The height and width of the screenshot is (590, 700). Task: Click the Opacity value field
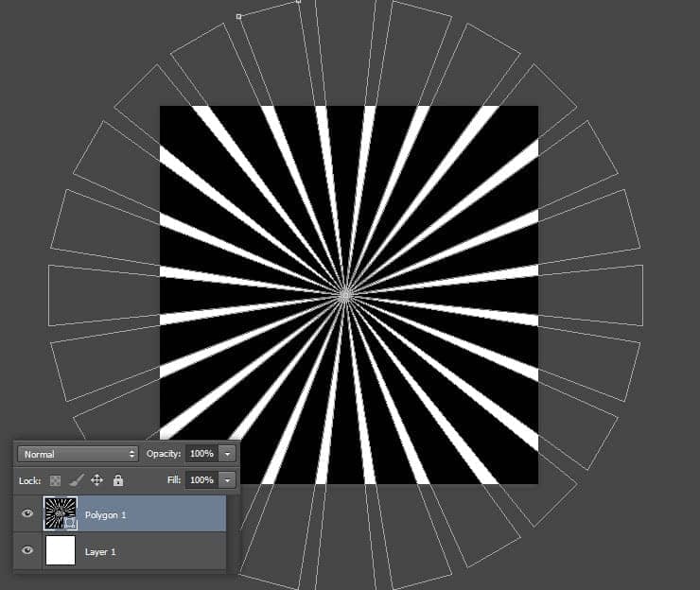coord(201,454)
